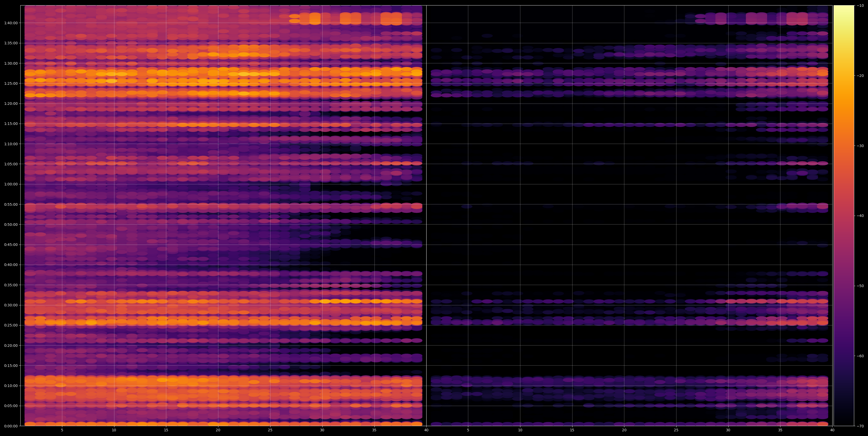Click the inferno colorbar gradient strip

(x=844, y=215)
